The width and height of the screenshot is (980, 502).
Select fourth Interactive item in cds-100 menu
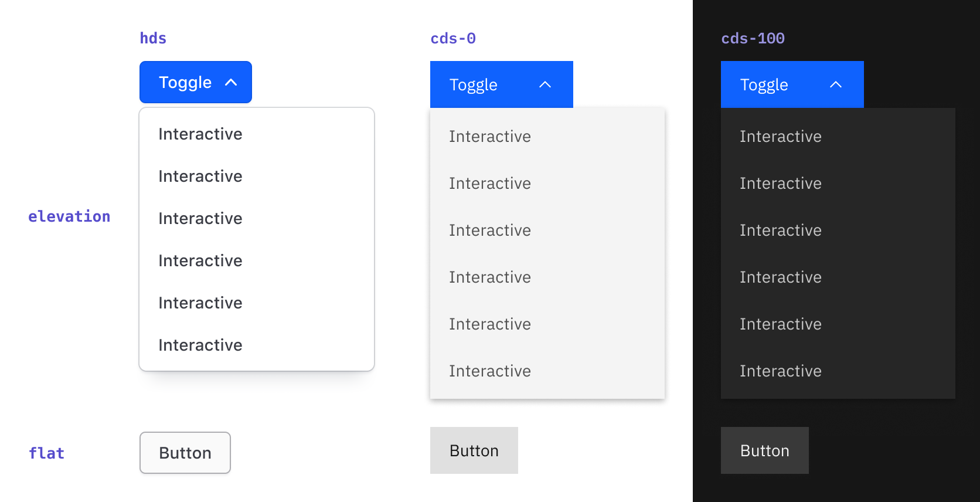point(838,277)
